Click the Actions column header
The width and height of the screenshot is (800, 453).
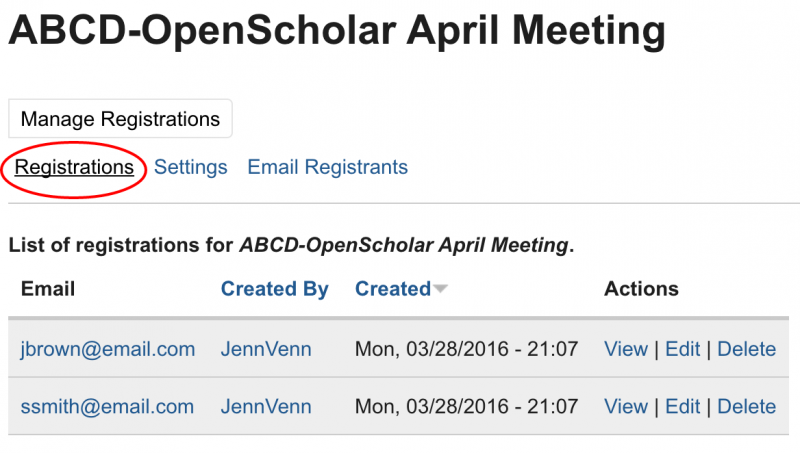[641, 289]
